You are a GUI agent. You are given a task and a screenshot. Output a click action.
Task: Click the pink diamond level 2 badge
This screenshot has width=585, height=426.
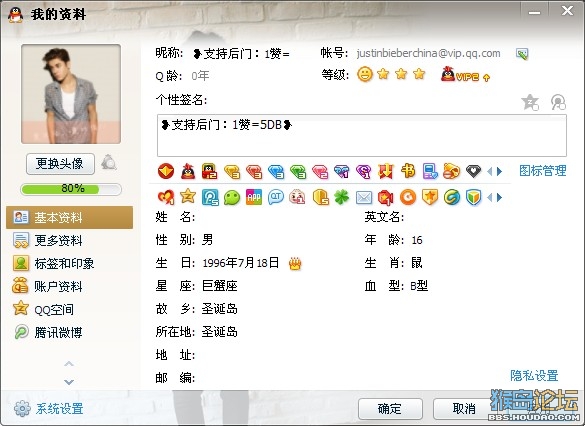pos(320,172)
